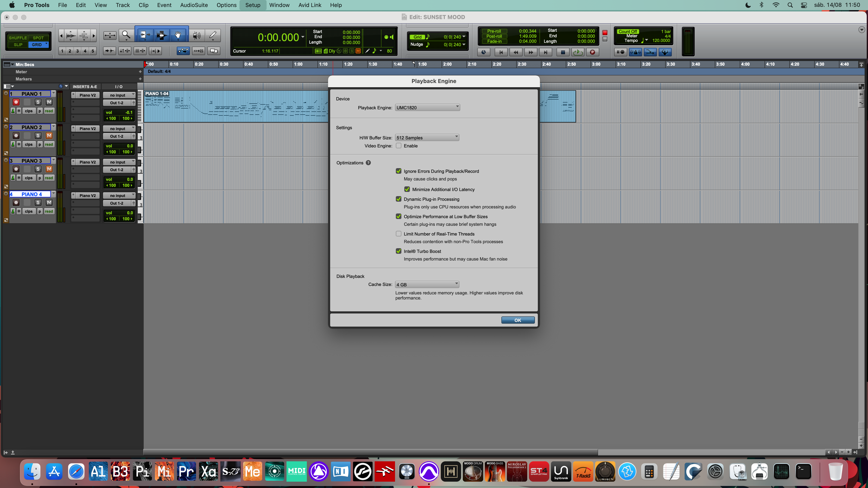This screenshot has width=868, height=488.
Task: Open the H/W Buffer Size dropdown
Action: (x=427, y=137)
